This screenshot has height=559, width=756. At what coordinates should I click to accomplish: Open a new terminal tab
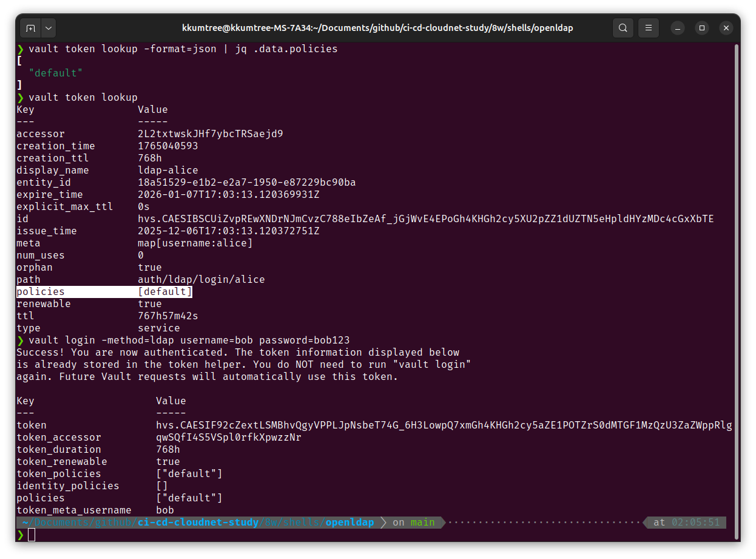pyautogui.click(x=31, y=28)
